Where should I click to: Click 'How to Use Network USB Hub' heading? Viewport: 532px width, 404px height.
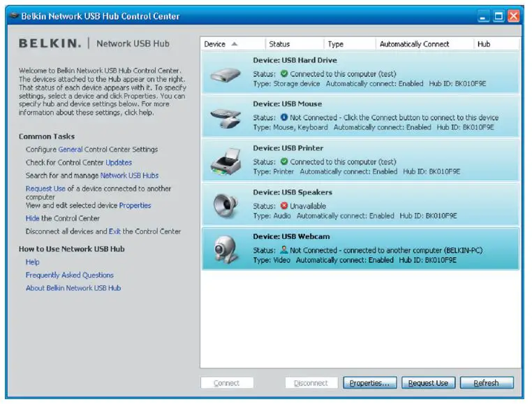click(x=72, y=249)
